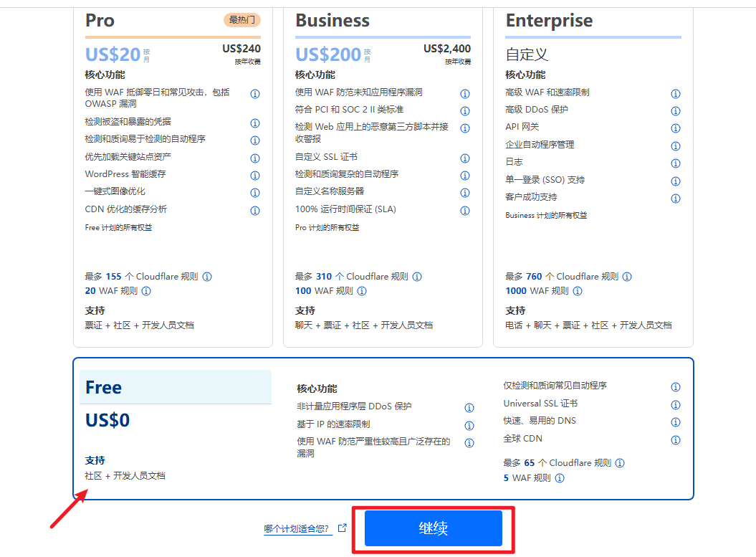
Task: Click info icon beside WordPress 智能缓存
Action: click(x=255, y=176)
